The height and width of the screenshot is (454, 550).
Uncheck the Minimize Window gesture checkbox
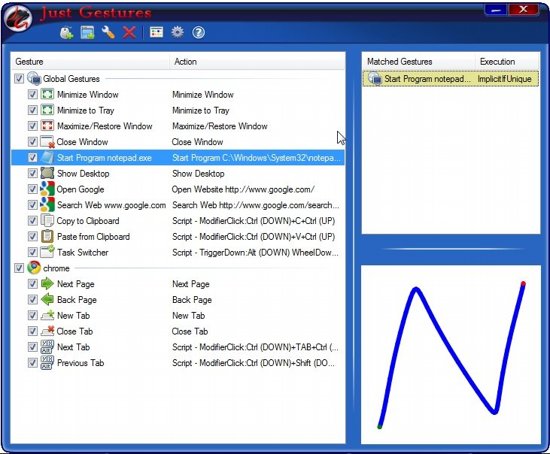pos(33,94)
